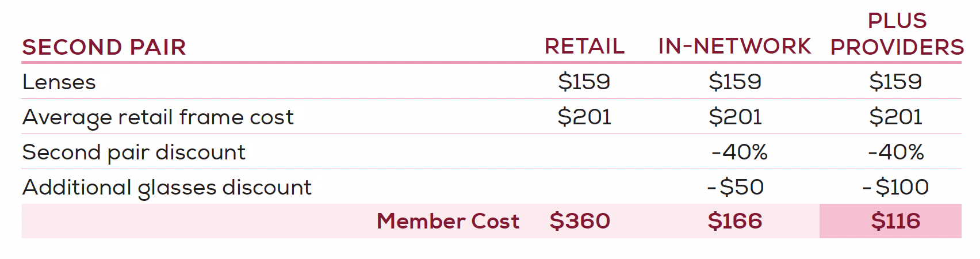
Task: Select the RETAIL column header
Action: tap(584, 46)
